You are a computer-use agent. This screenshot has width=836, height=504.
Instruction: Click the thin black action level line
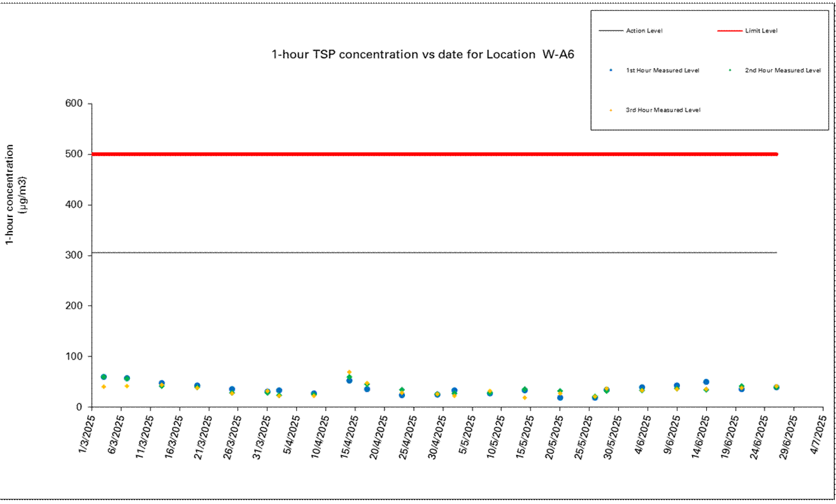(433, 253)
